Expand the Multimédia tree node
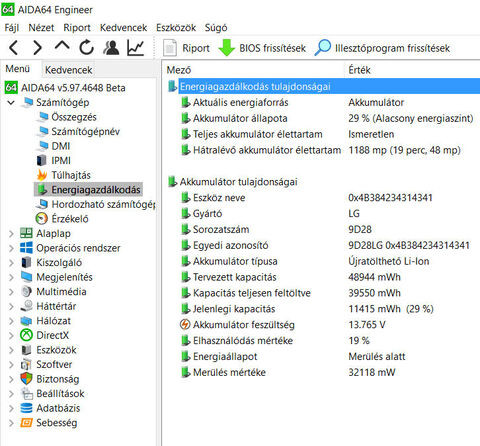 (11, 292)
